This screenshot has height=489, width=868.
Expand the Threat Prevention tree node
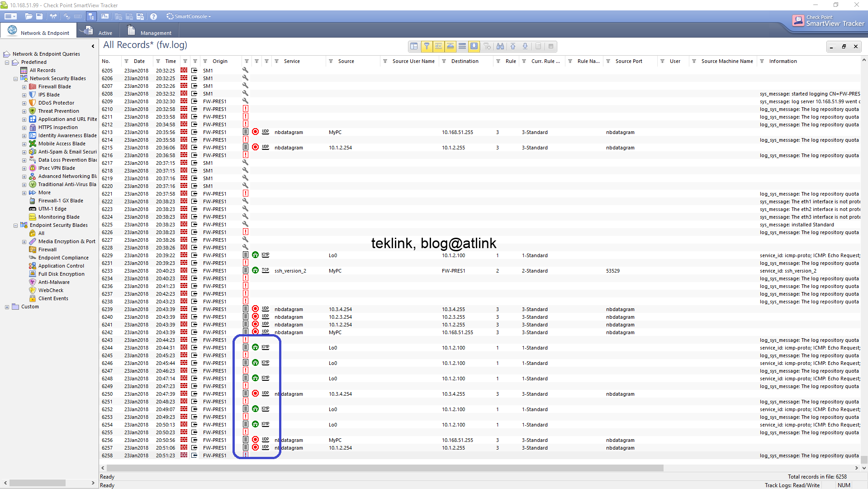[x=24, y=111]
